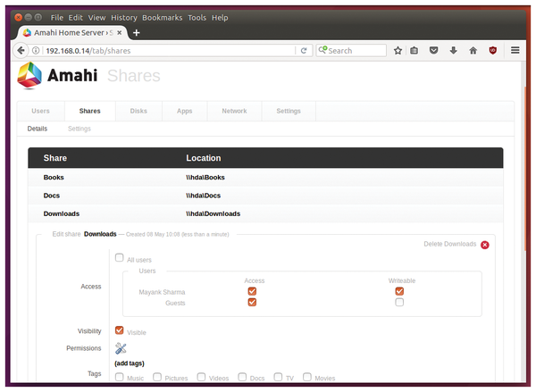The height and width of the screenshot is (392, 536).
Task: Bookmark this page with the star icon
Action: pos(398,51)
